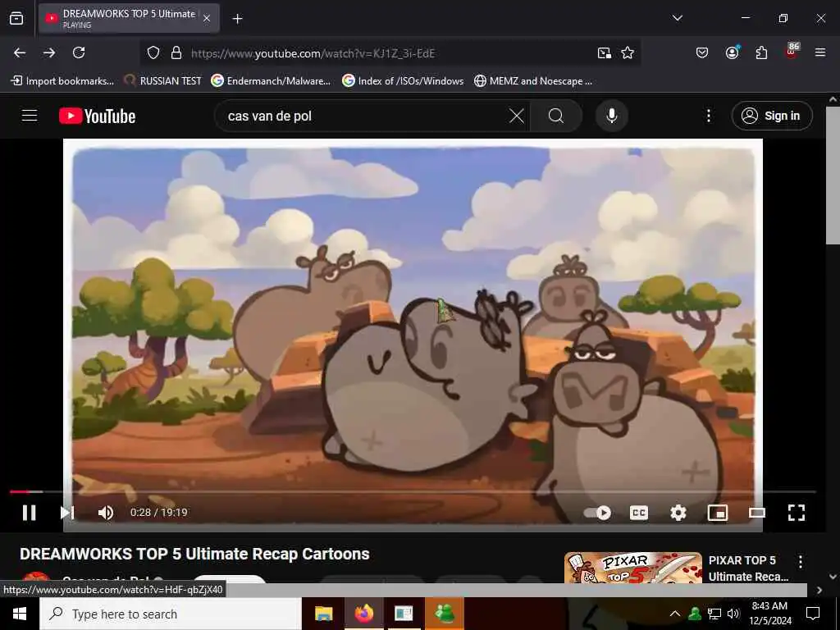Switch to theater mode
This screenshot has height=630, width=840.
click(x=757, y=513)
